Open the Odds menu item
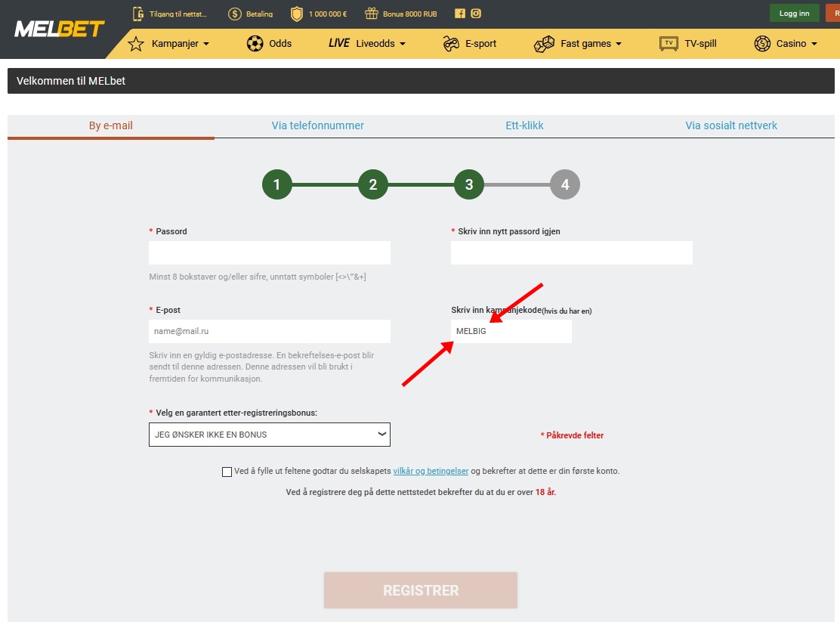Viewport: 840px width, 622px height. (280, 43)
